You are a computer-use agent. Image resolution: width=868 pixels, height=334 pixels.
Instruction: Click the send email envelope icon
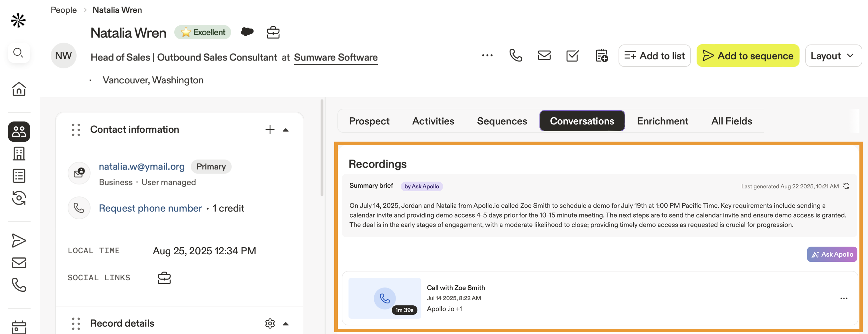coord(544,56)
